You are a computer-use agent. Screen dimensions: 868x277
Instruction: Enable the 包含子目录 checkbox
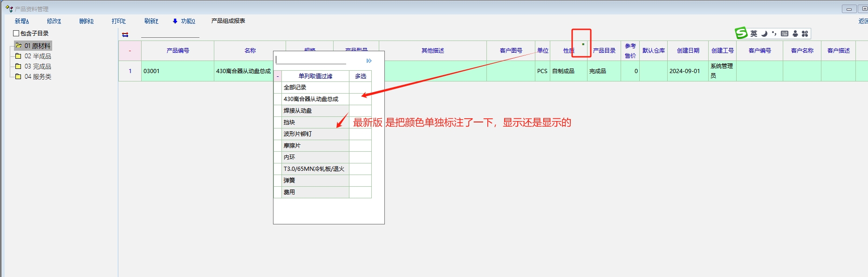(16, 34)
